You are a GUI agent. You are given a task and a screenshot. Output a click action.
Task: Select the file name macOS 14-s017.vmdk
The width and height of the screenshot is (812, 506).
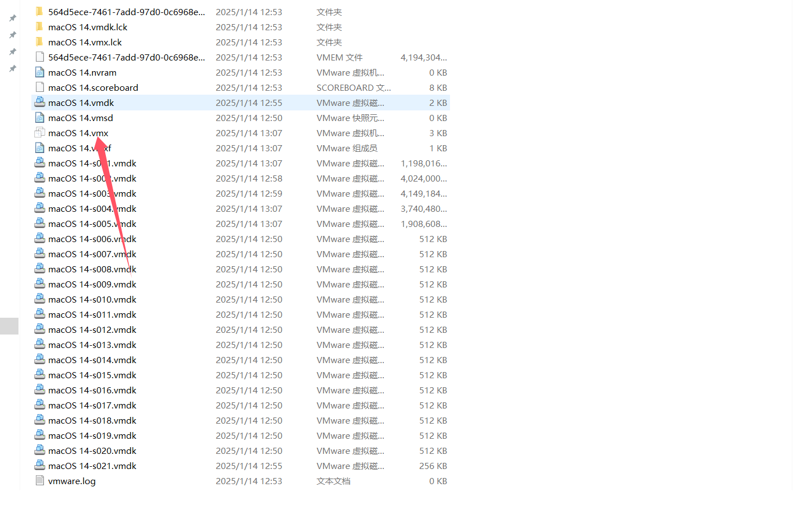(x=92, y=405)
